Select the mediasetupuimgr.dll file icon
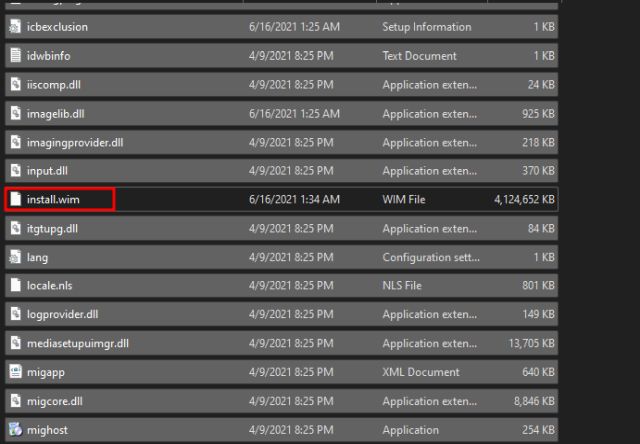The width and height of the screenshot is (640, 444). coord(15,344)
